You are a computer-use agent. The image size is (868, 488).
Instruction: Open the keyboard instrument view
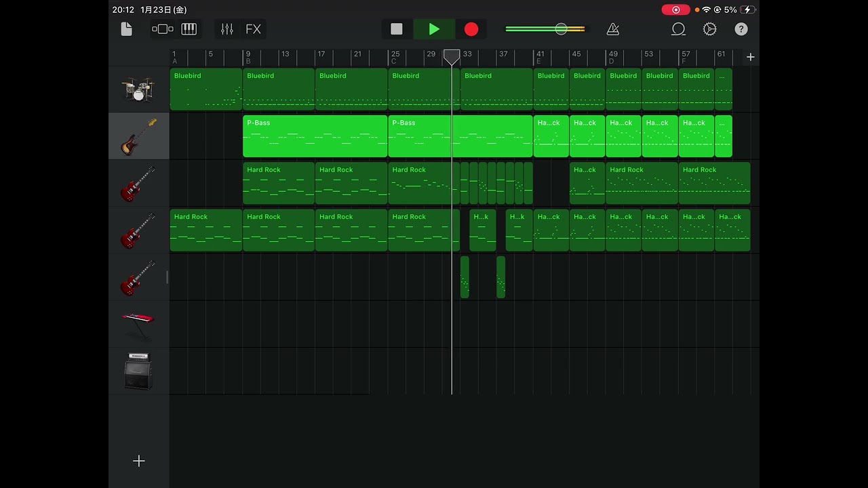[189, 29]
